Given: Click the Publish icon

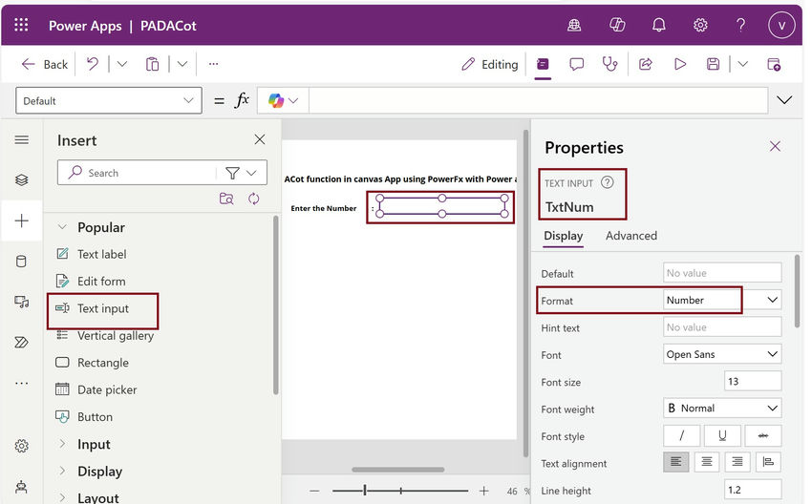Looking at the screenshot, I should (774, 64).
